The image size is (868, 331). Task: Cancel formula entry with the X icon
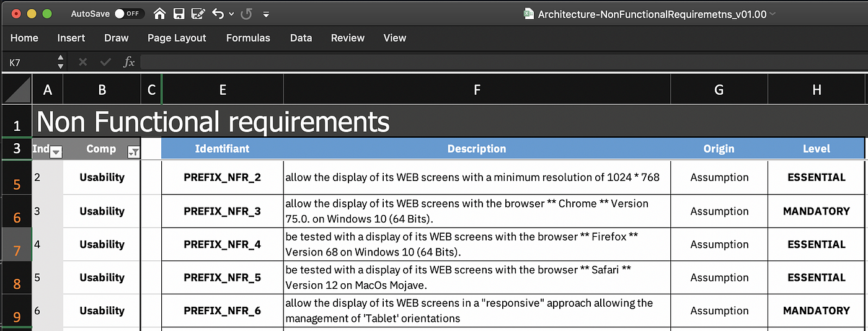(x=83, y=61)
